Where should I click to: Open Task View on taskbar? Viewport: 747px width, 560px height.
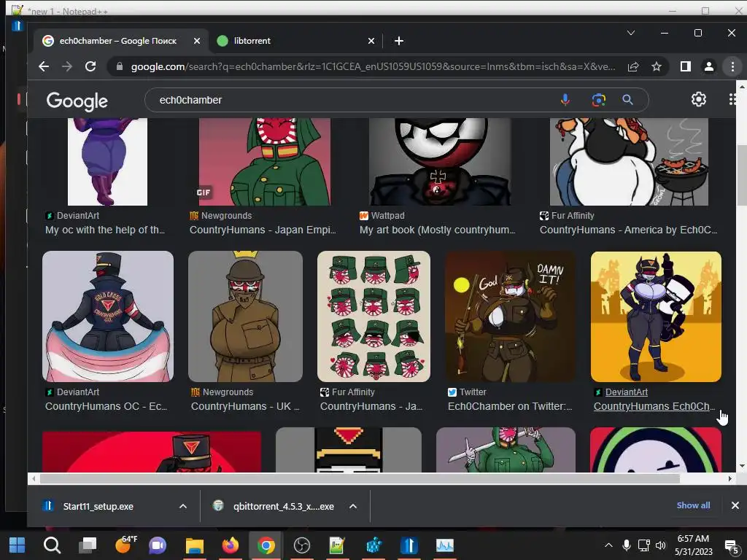[x=88, y=545]
